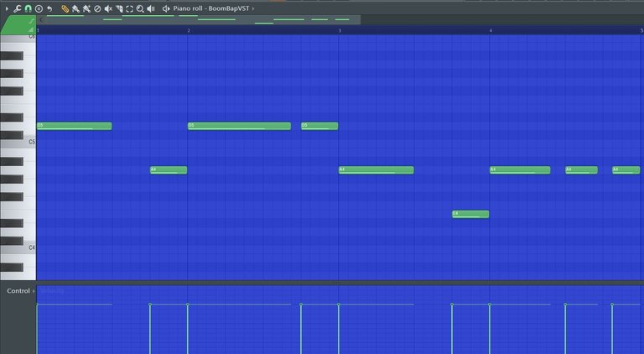Select the short D5 note ending at bar 3
This screenshot has height=354, width=644.
coord(319,126)
